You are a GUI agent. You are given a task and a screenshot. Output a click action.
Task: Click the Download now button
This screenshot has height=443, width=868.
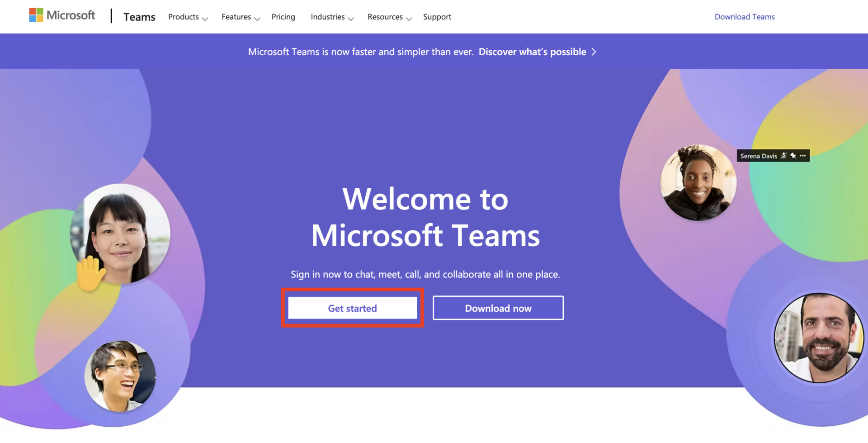498,308
